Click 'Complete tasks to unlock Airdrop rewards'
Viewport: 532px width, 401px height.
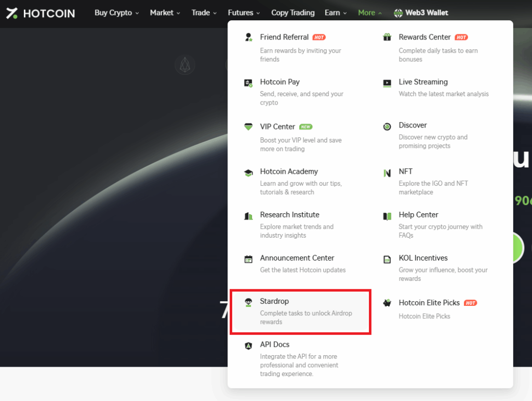tap(306, 317)
